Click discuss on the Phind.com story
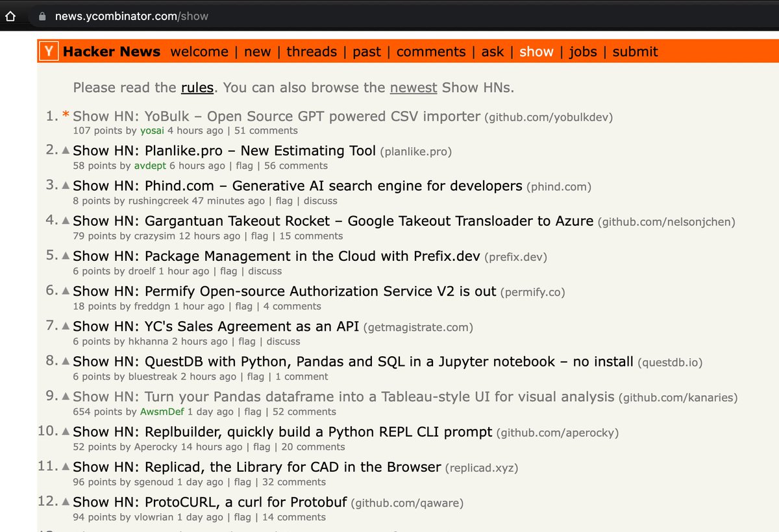This screenshot has width=779, height=532. point(321,201)
